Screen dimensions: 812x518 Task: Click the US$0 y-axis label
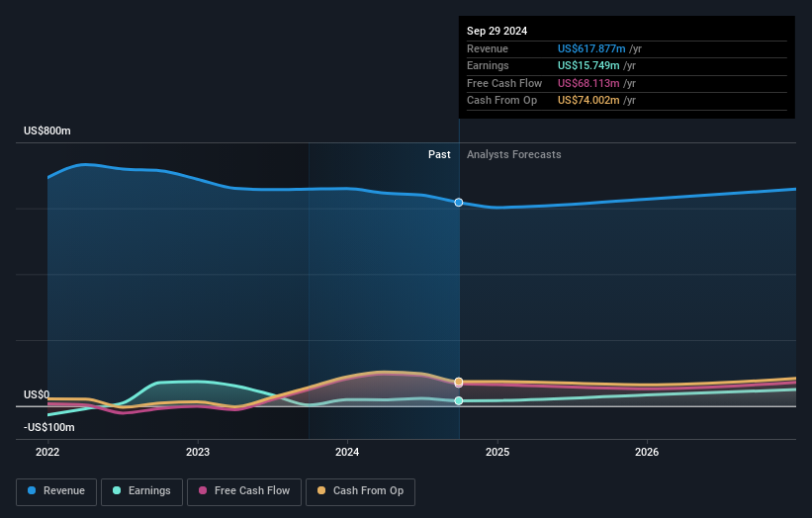(x=37, y=394)
